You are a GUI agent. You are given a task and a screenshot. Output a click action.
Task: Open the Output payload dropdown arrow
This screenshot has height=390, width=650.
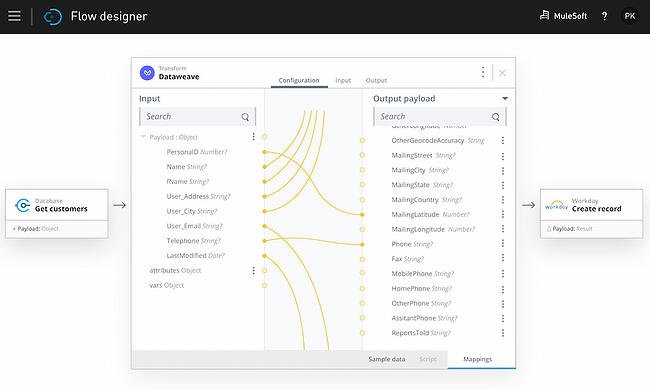(505, 99)
